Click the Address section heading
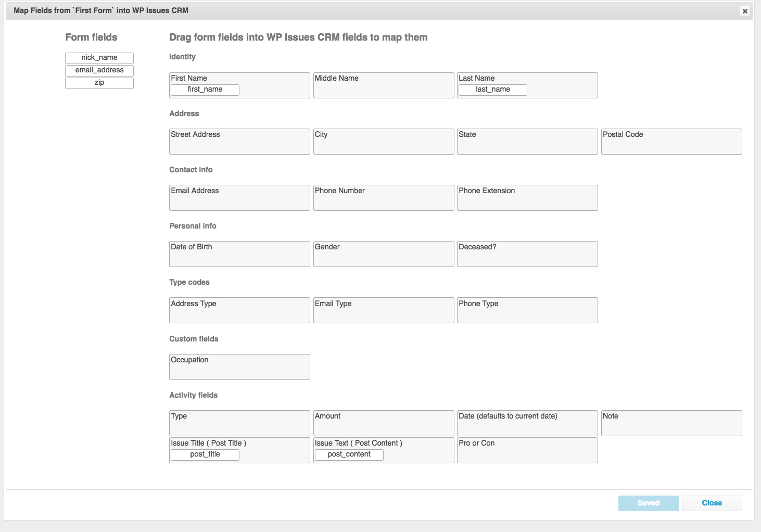 coord(184,113)
